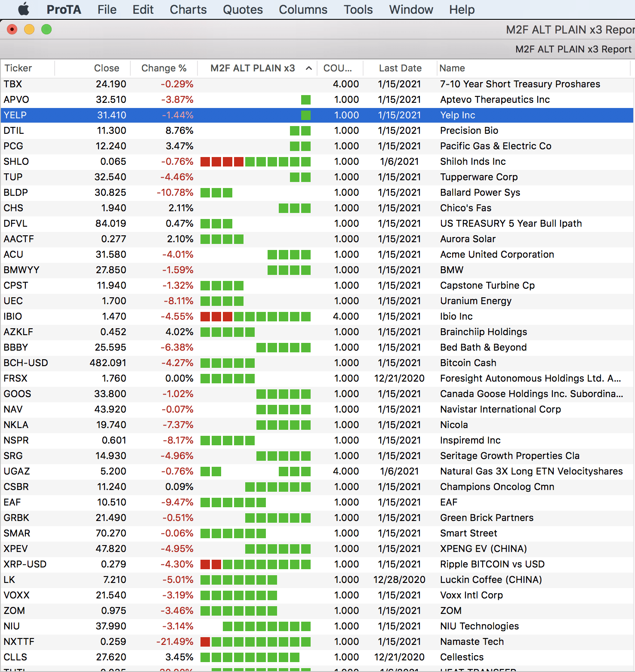Select 'Luckin Coffee (CHINA)' name cell

491,580
